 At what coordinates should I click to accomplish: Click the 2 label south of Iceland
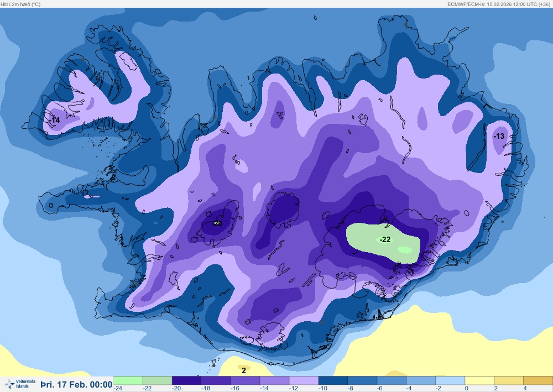point(244,370)
